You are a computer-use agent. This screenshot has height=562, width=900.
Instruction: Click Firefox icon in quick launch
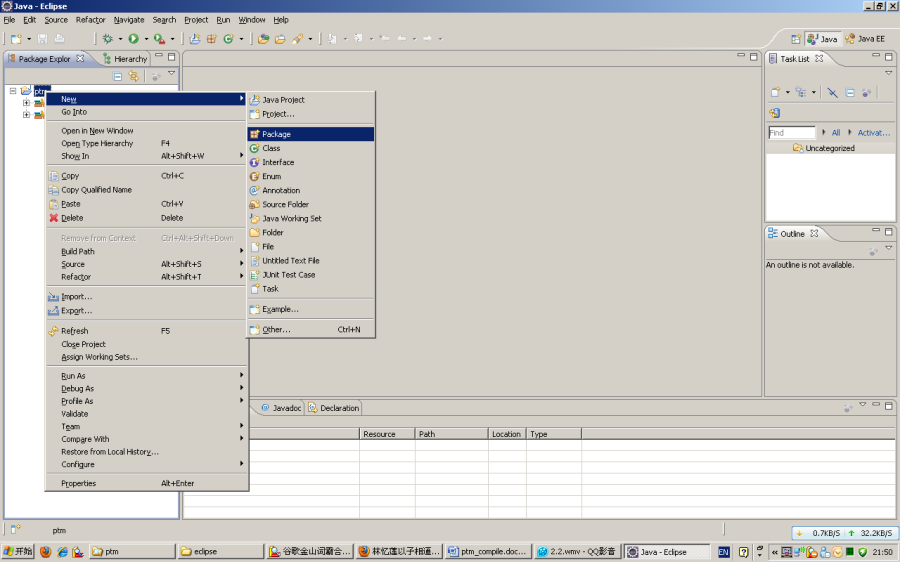pos(45,552)
